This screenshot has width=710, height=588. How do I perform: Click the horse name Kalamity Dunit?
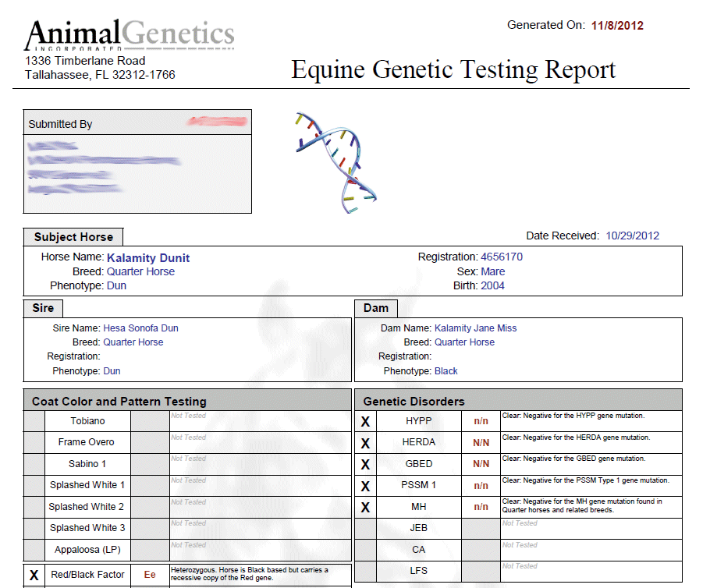click(148, 258)
